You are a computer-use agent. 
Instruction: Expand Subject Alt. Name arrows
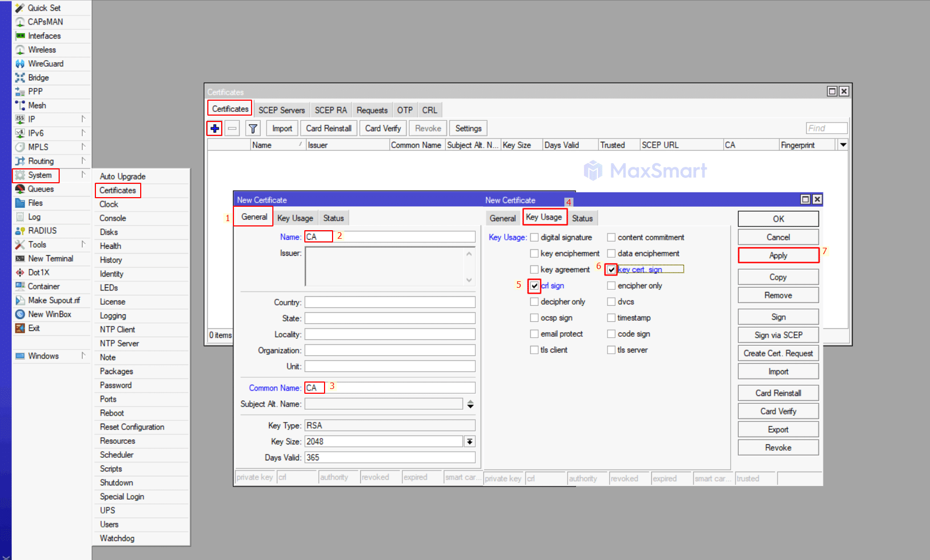470,404
